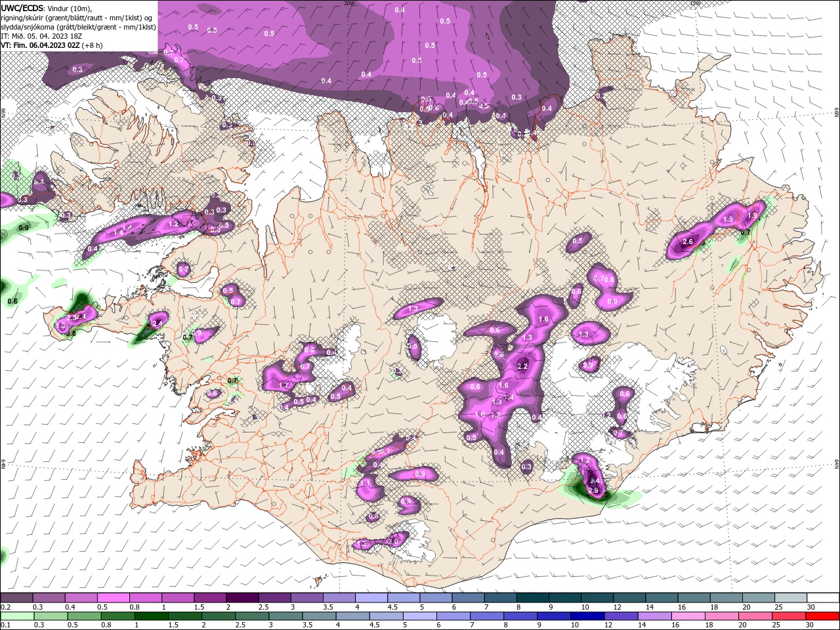The image size is (840, 630).
Task: Click the rigning/skúrir legend description line
Action: click(x=78, y=18)
